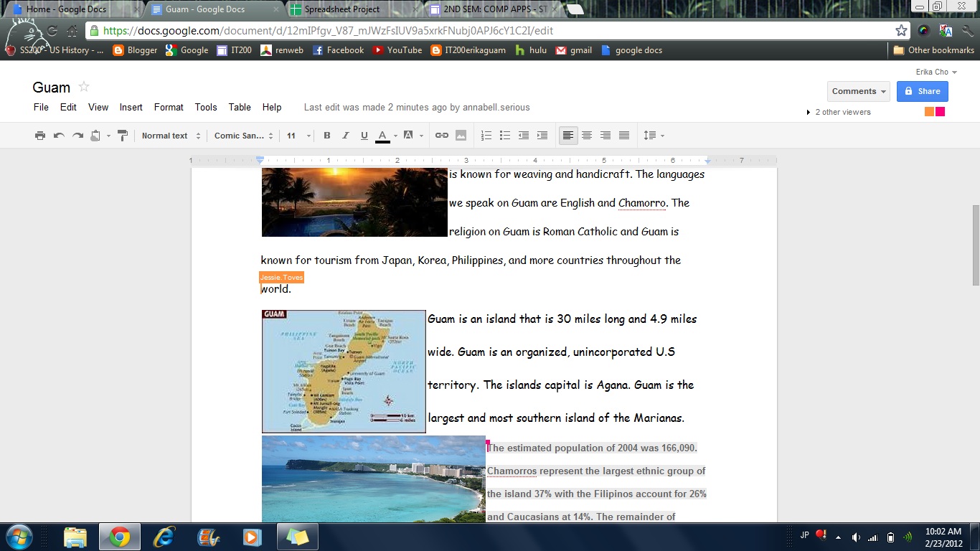
Task: Open the Format menu
Action: point(169,107)
